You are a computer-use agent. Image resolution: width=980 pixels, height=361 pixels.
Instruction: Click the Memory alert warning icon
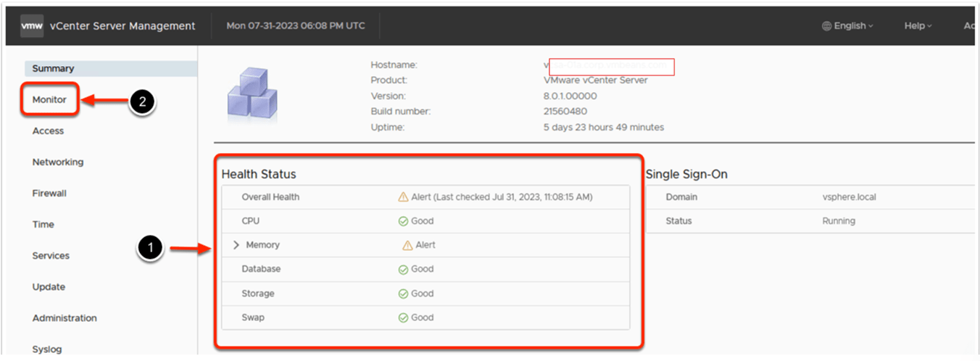tap(407, 245)
